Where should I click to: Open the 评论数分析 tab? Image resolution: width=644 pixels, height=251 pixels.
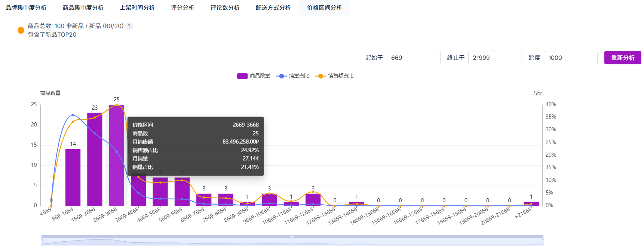pos(225,7)
